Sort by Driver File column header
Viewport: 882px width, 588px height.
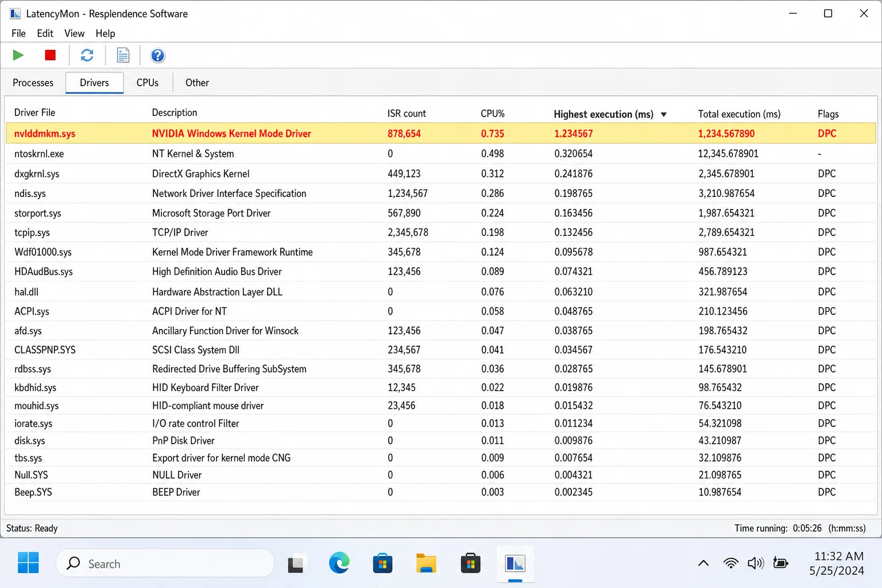point(35,113)
